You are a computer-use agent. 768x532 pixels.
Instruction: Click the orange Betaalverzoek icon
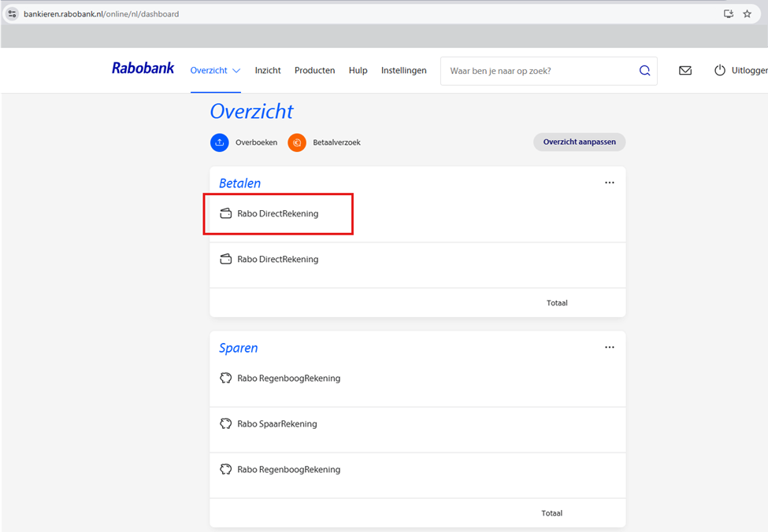click(x=297, y=142)
